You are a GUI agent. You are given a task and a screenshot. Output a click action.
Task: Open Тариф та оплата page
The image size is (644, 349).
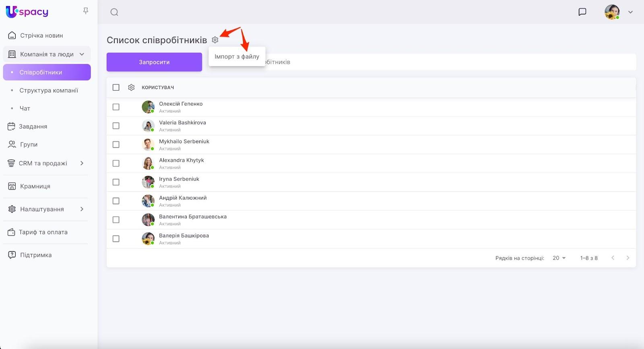(43, 232)
